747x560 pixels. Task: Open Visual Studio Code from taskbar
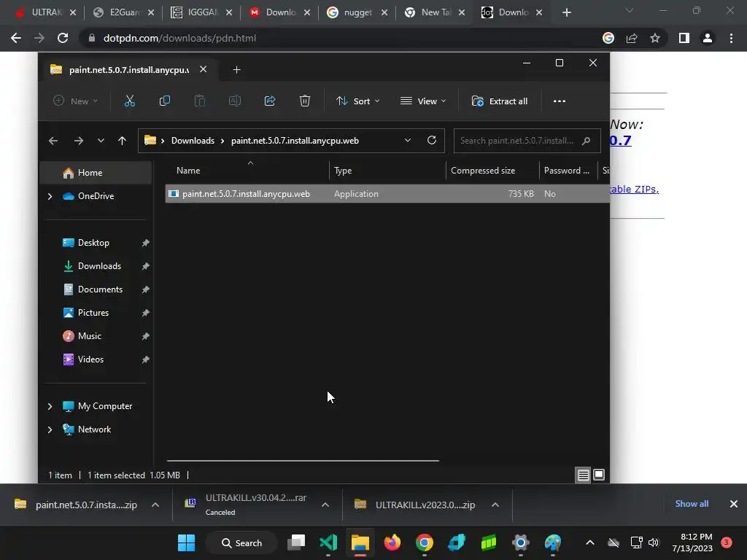[328, 542]
